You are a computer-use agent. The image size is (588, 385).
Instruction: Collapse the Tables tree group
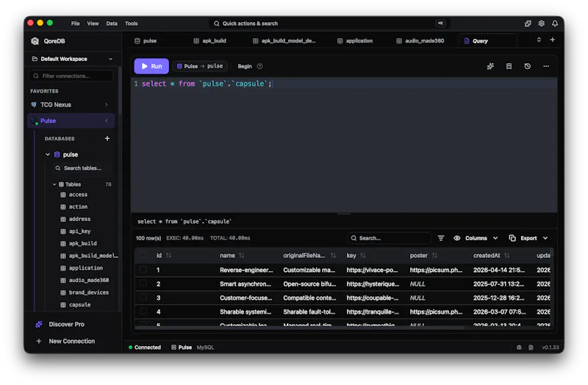point(54,184)
